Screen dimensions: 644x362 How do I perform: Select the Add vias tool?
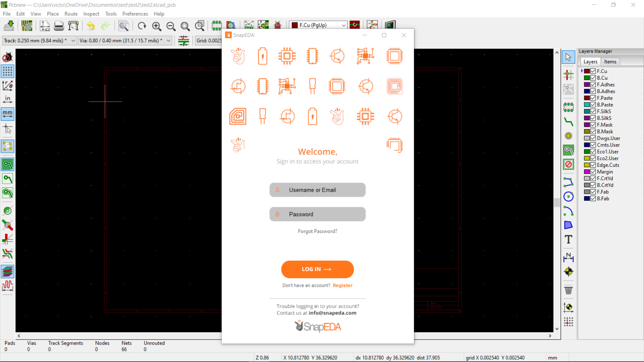tap(569, 136)
